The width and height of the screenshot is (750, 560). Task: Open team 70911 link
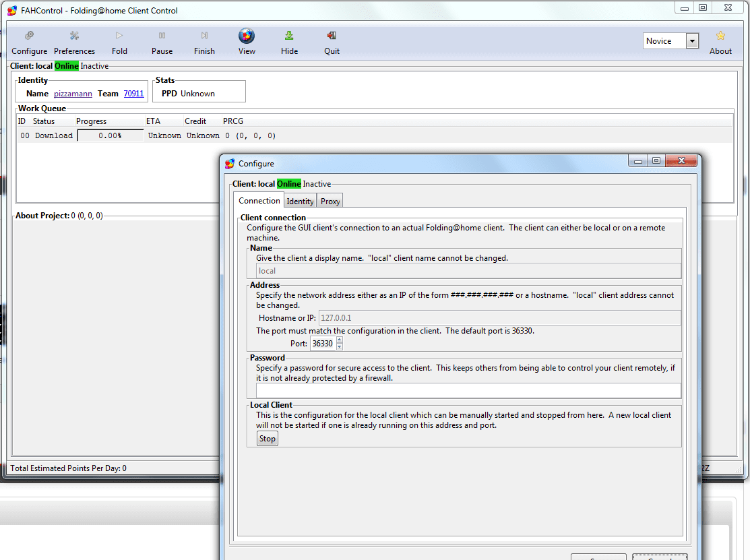tap(133, 94)
